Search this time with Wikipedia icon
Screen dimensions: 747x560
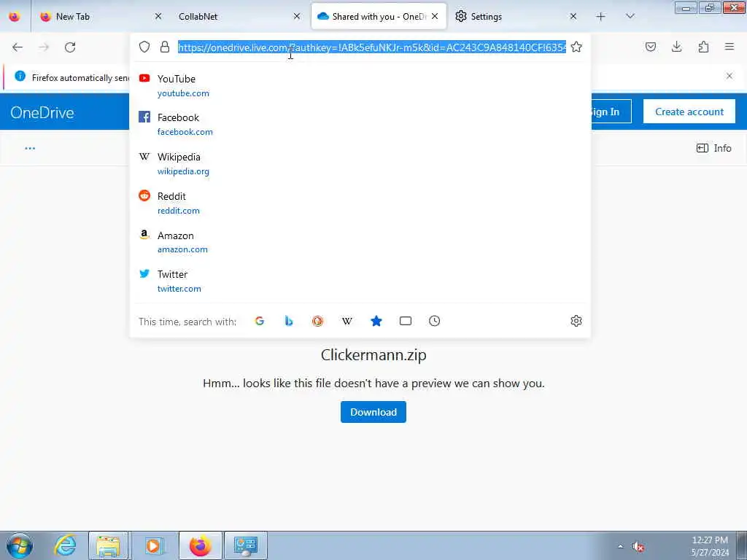pos(347,321)
